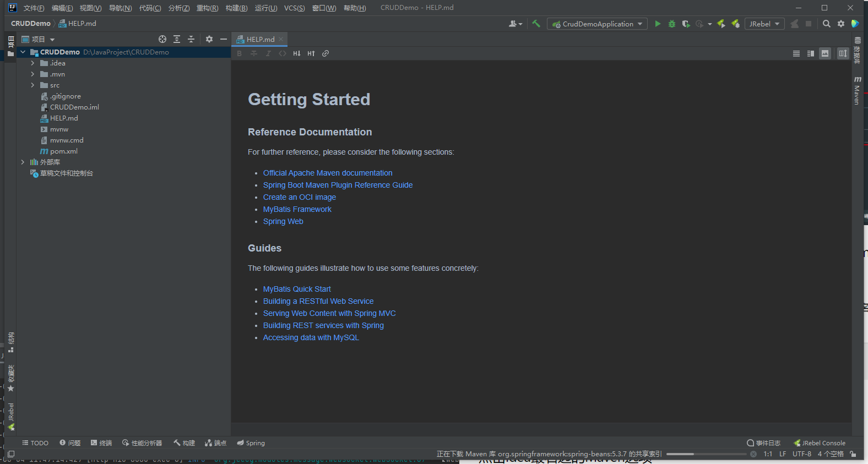The image size is (868, 464).
Task: Click UTF-8 encoding in status bar
Action: point(802,454)
